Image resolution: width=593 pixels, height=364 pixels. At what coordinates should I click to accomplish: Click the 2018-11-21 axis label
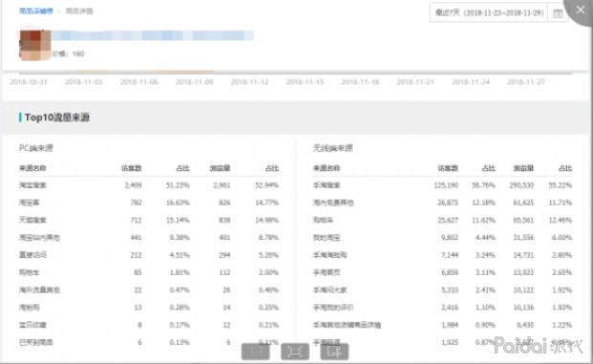(416, 81)
